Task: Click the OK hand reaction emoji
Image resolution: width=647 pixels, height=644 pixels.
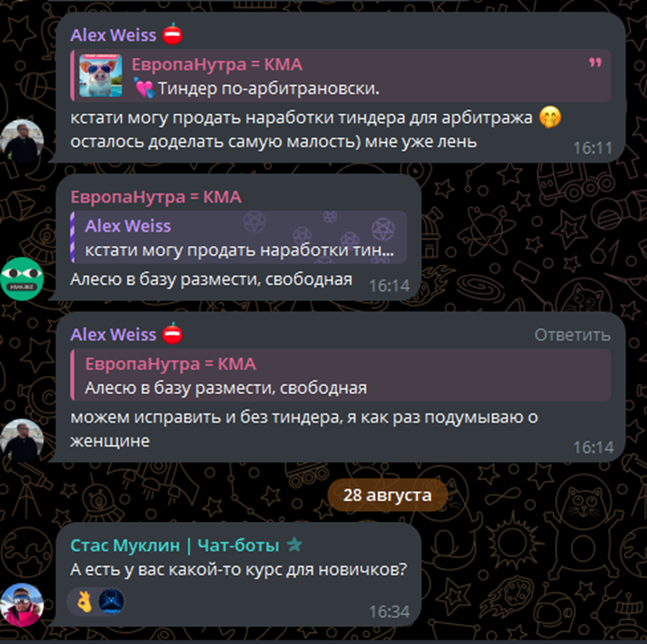Action: pos(85,601)
